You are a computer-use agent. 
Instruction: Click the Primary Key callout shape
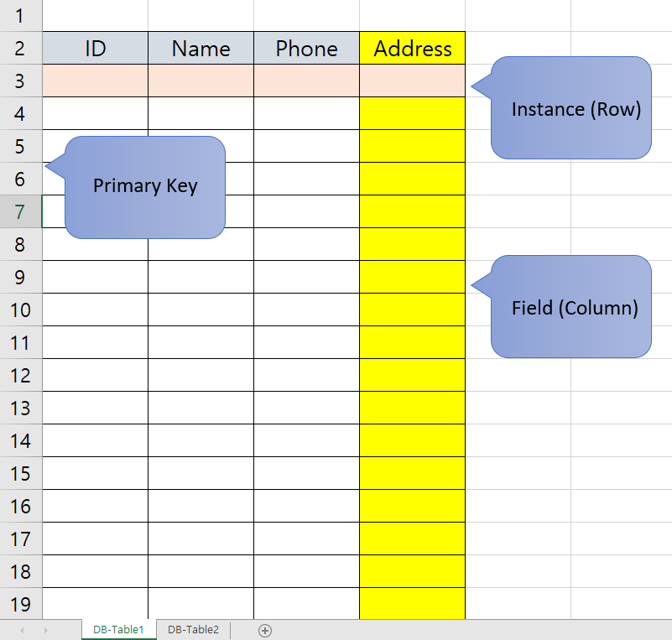[145, 186]
